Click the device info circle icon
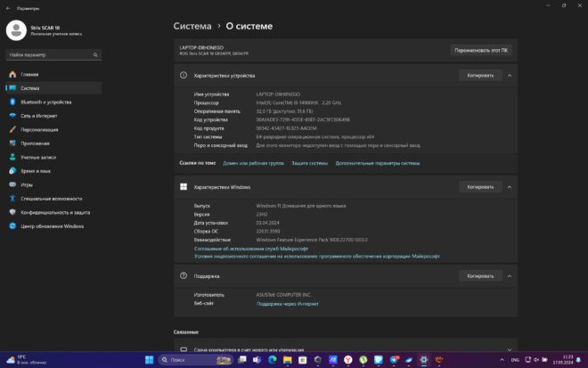Viewport: 588px width, 368px height. coord(184,76)
